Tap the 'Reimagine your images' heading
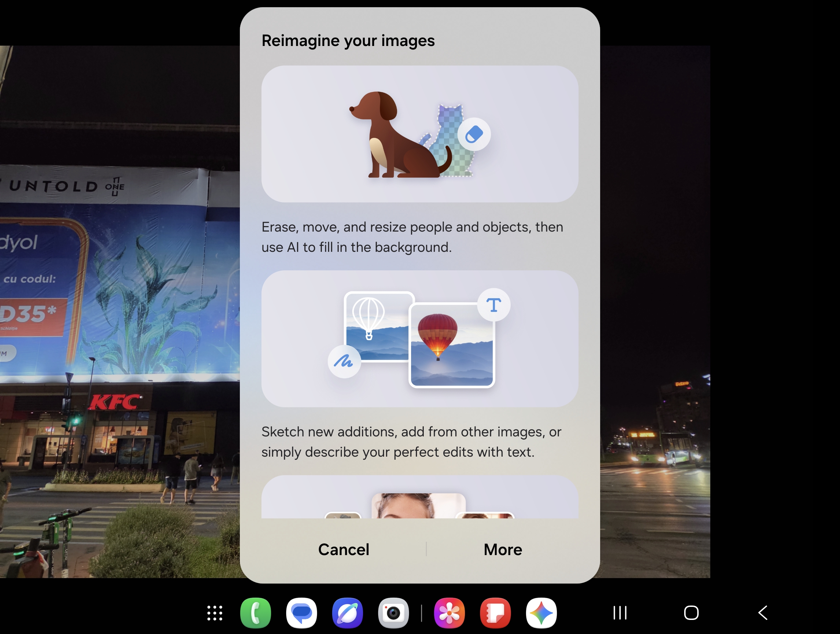This screenshot has width=840, height=634. point(348,40)
